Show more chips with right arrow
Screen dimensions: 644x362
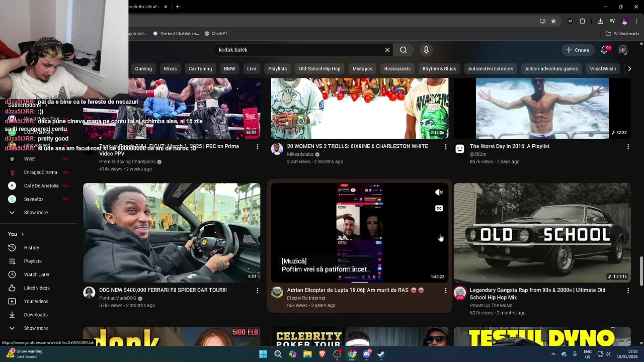pos(629,69)
